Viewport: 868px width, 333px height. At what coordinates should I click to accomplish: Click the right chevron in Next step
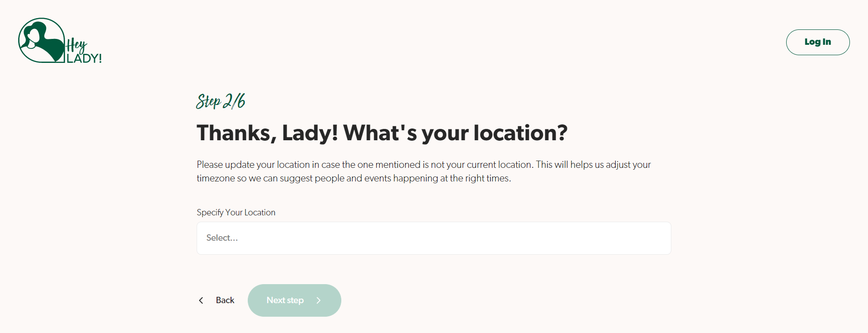pos(319,300)
